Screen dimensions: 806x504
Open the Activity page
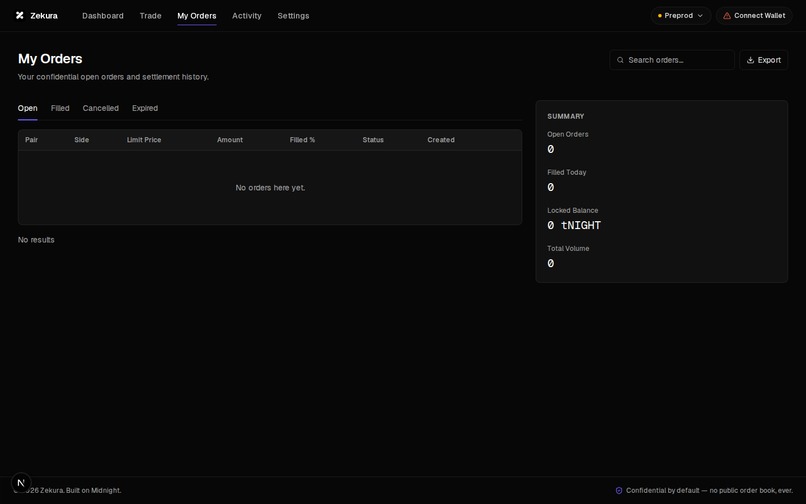247,16
